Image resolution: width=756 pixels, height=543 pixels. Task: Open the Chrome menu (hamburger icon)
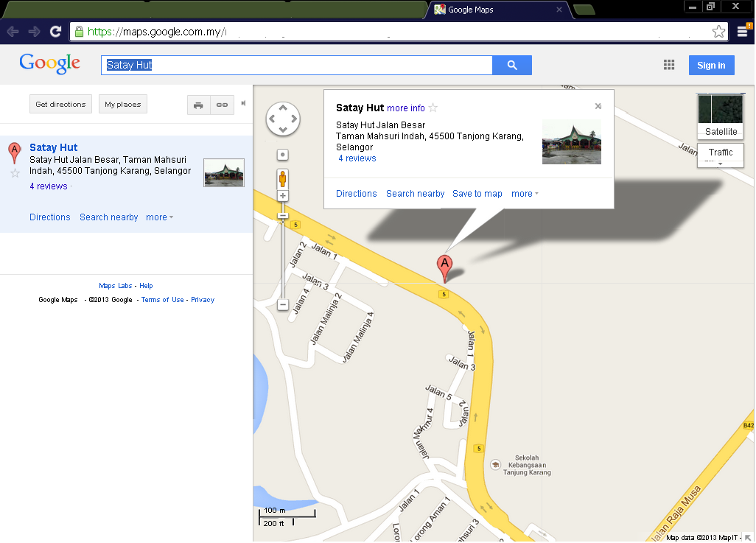(x=743, y=32)
